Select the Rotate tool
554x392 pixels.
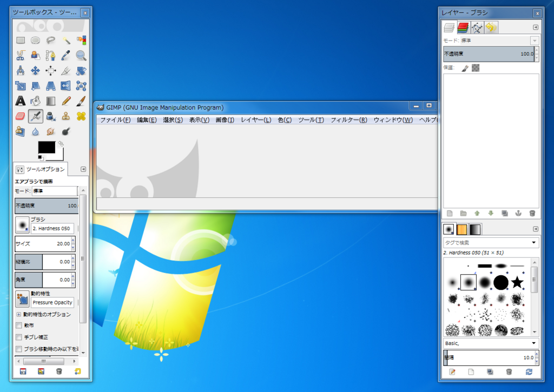point(81,71)
